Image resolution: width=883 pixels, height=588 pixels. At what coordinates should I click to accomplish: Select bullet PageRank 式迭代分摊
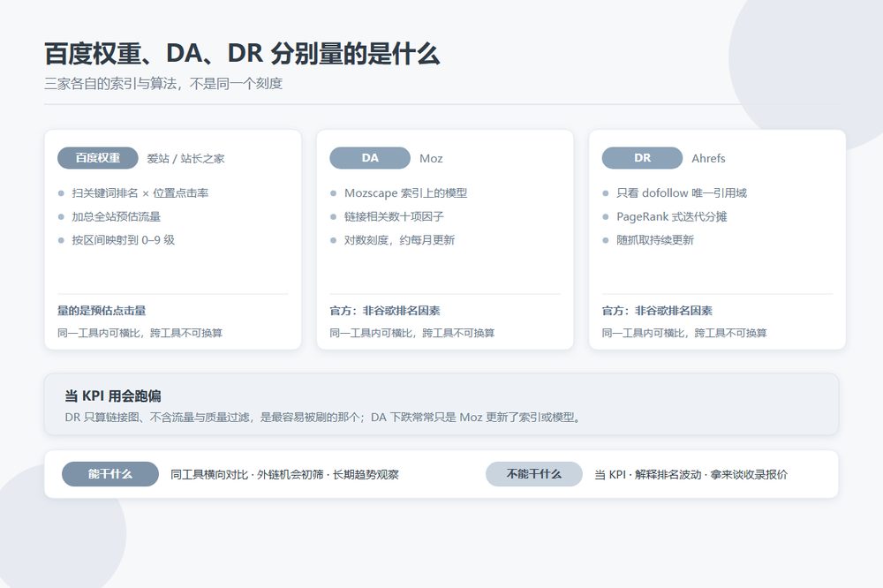672,217
